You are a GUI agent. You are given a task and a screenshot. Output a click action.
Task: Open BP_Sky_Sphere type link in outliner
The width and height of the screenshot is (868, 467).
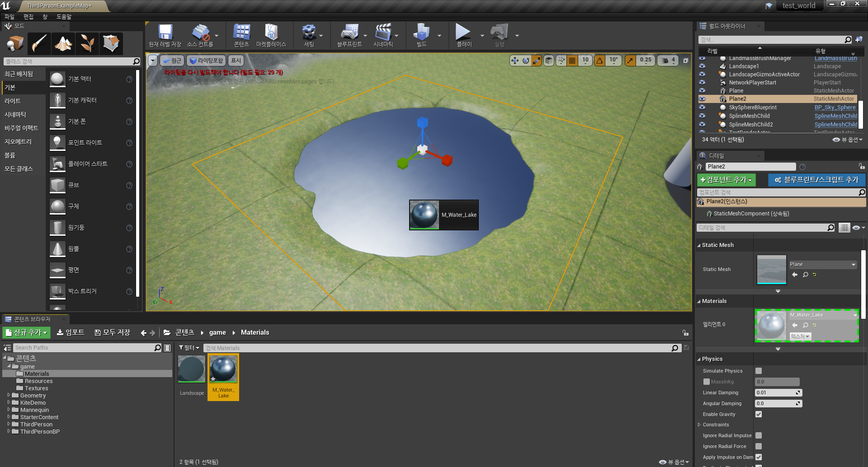point(835,107)
